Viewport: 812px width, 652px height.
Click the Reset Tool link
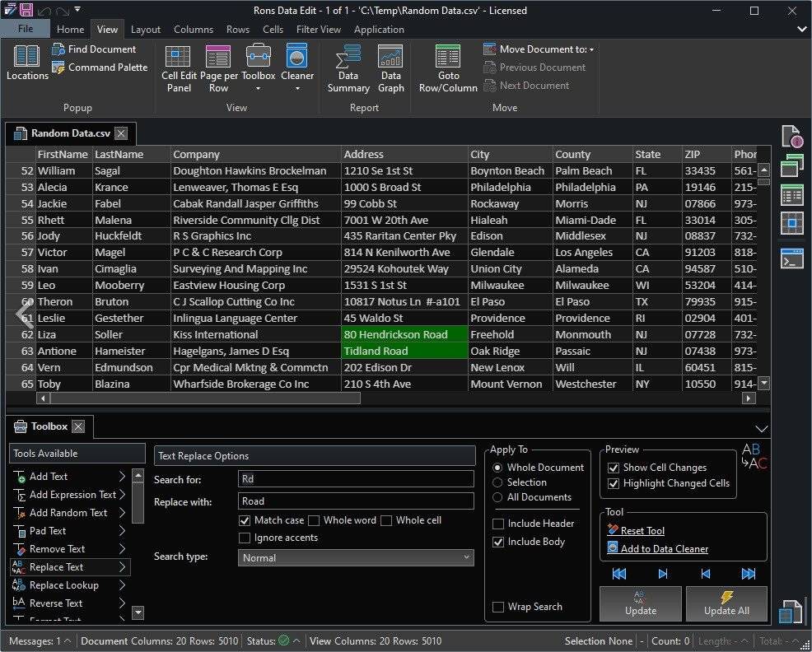click(x=642, y=531)
